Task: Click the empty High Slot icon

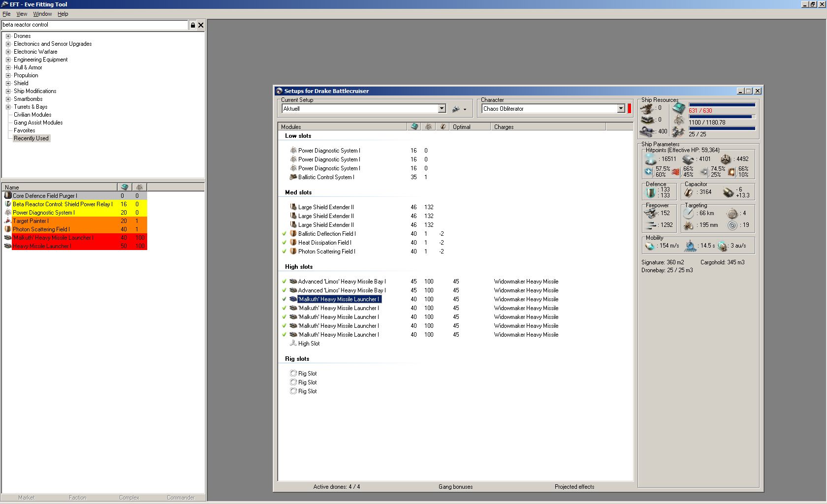Action: click(x=293, y=343)
